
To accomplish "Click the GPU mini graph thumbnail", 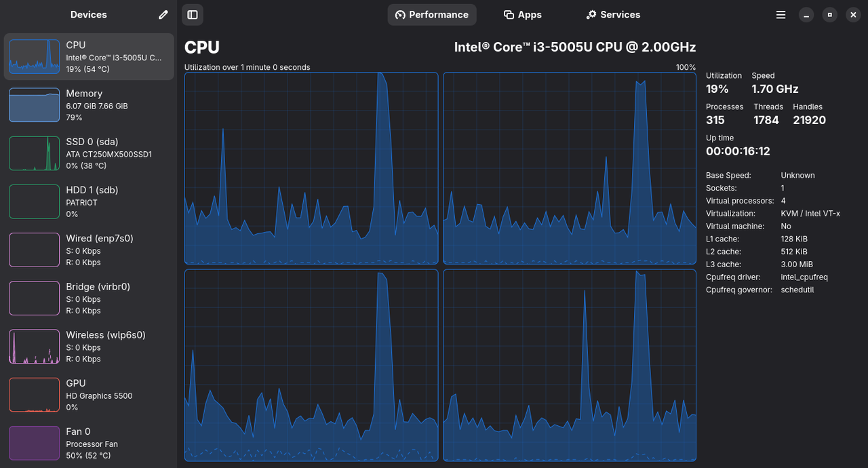I will 34,395.
